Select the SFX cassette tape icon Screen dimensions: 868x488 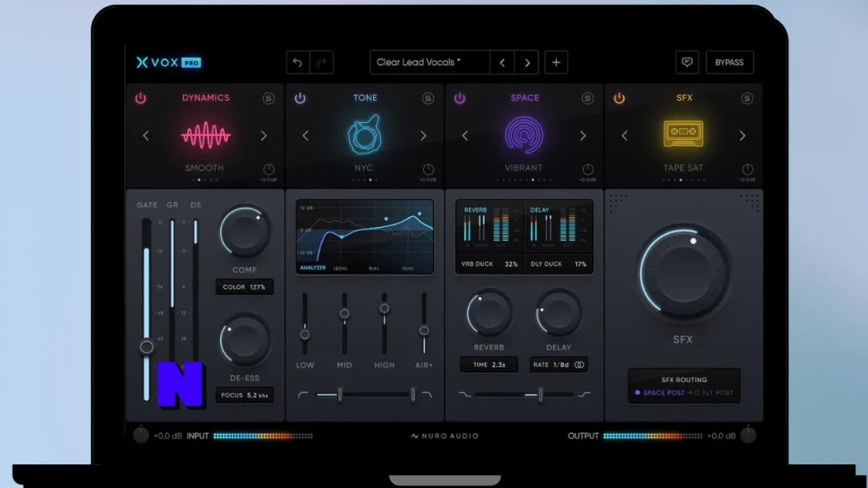click(684, 133)
